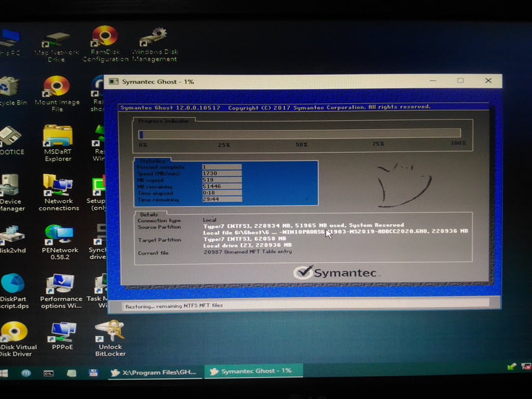This screenshot has height=399, width=532.
Task: Open the Performance options desktop shortcut
Action: coord(61,292)
